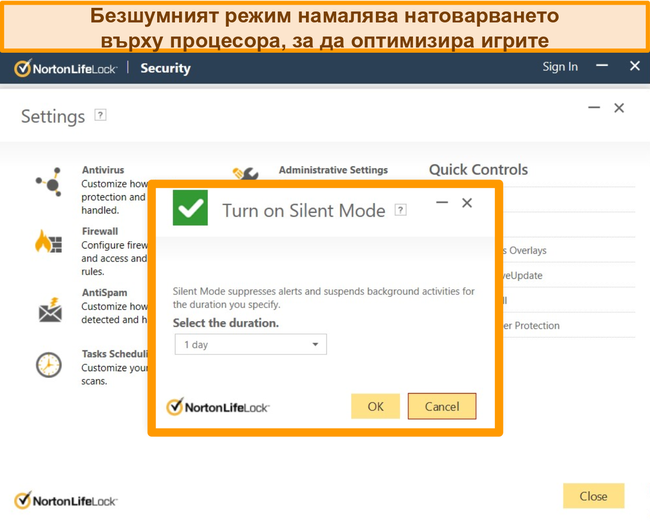The width and height of the screenshot is (650, 522).
Task: Open the Tasks Scheduling heading
Action: (x=114, y=354)
